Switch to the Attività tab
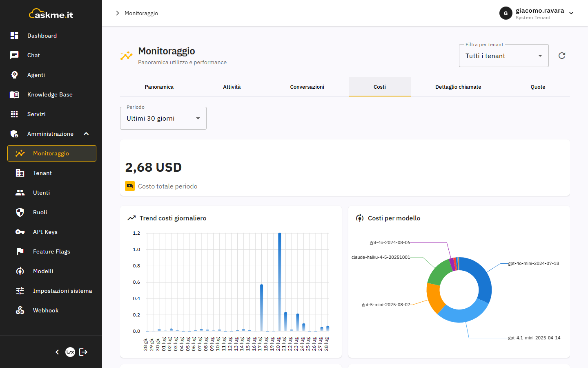Screen dimensions: 588x368 (x=232, y=87)
